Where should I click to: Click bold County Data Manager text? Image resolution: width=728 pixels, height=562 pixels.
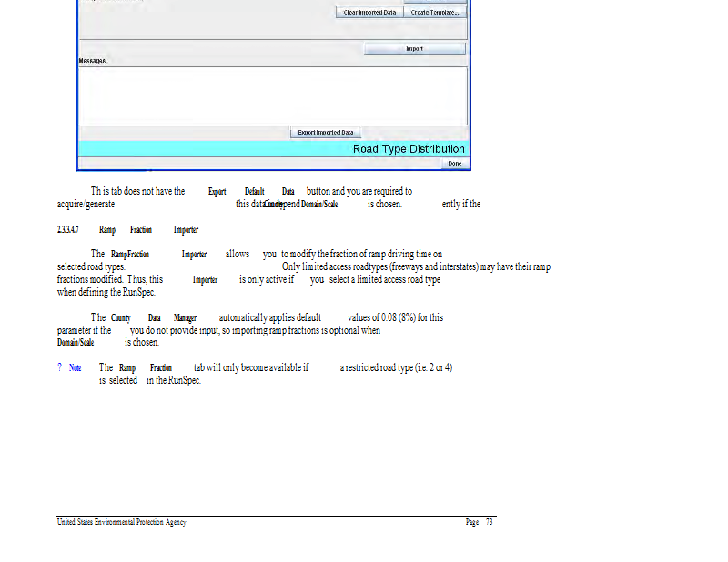tap(153, 318)
